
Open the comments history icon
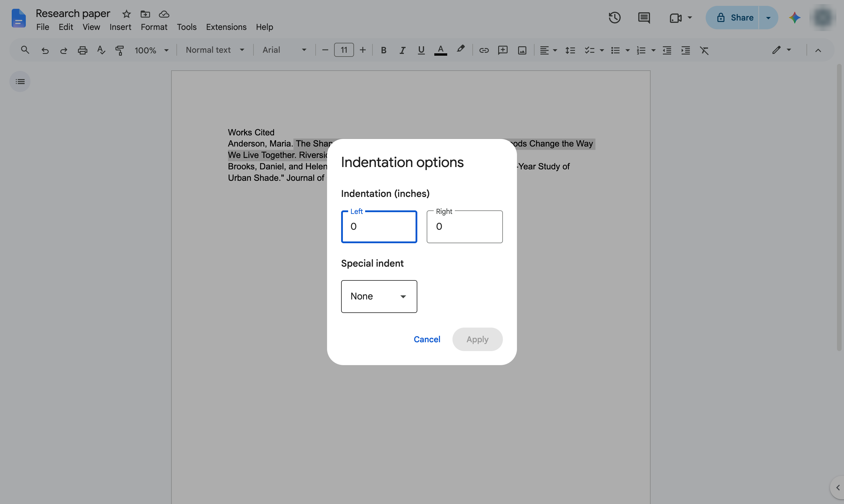[x=644, y=18]
